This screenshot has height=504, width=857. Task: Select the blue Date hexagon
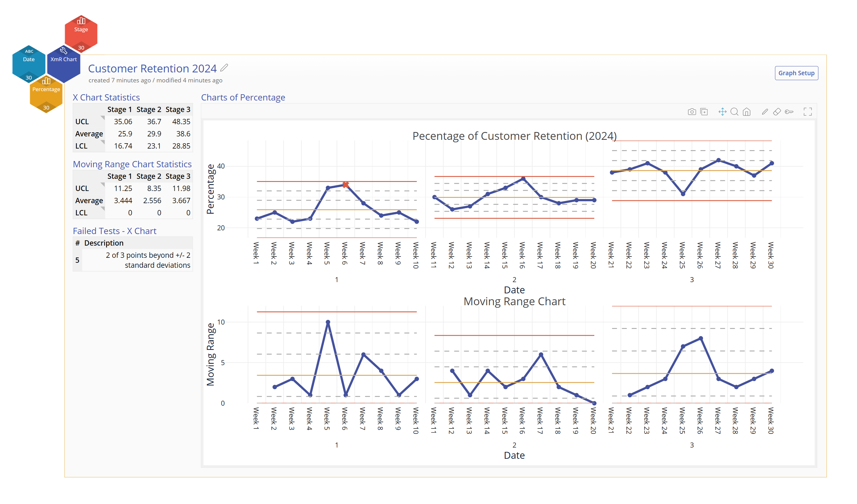point(29,64)
